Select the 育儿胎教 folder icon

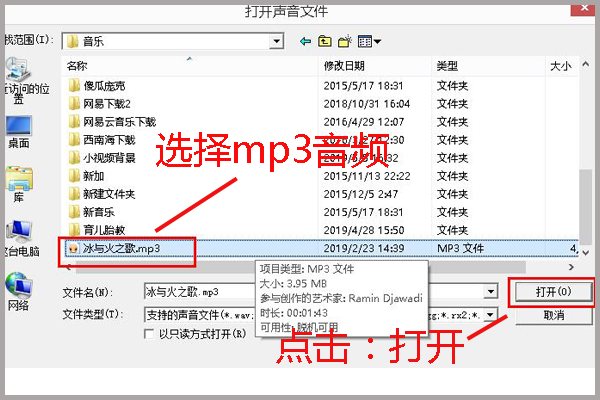coord(74,230)
